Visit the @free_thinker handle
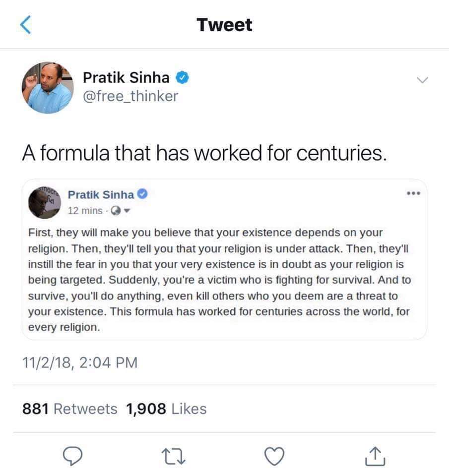The height and width of the screenshot is (476, 449). pos(130,96)
